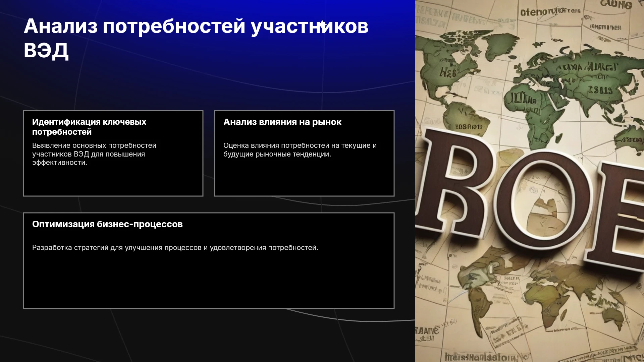Viewport: 644px width, 362px height.
Task: Click the 'Идентификация ключевых потребностей' card heading
Action: click(89, 127)
